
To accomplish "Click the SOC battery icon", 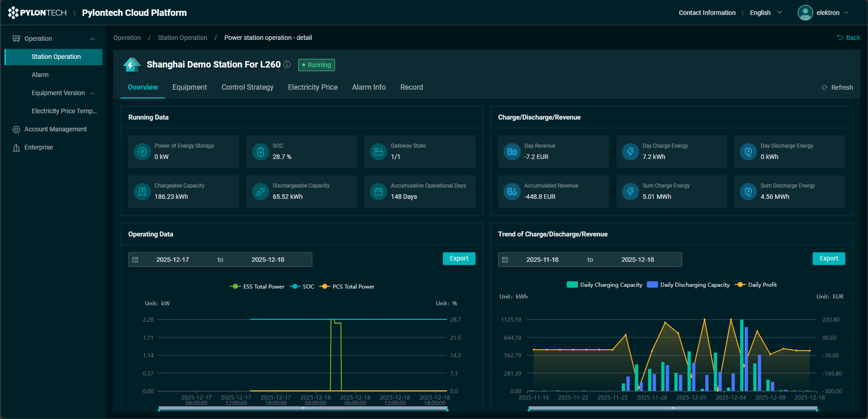I will 261,152.
